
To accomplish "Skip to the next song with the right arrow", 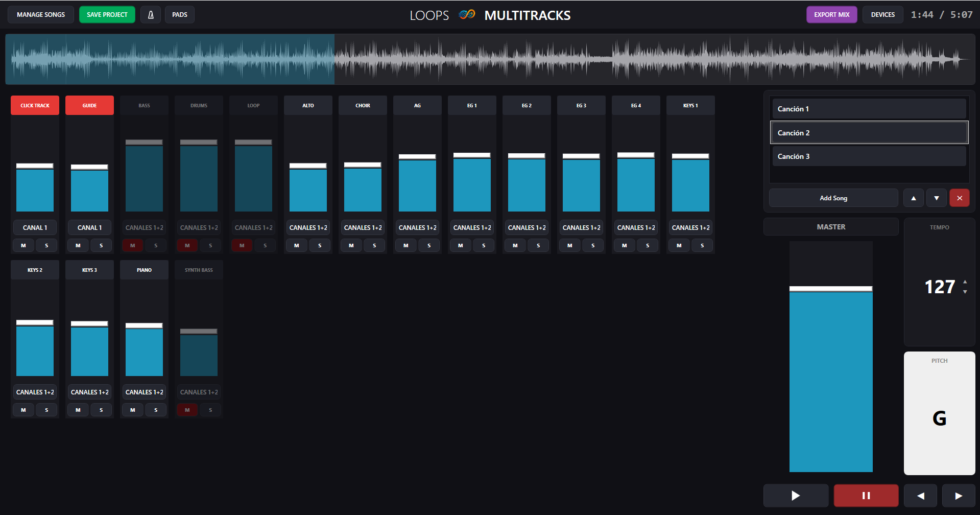I will (x=959, y=496).
